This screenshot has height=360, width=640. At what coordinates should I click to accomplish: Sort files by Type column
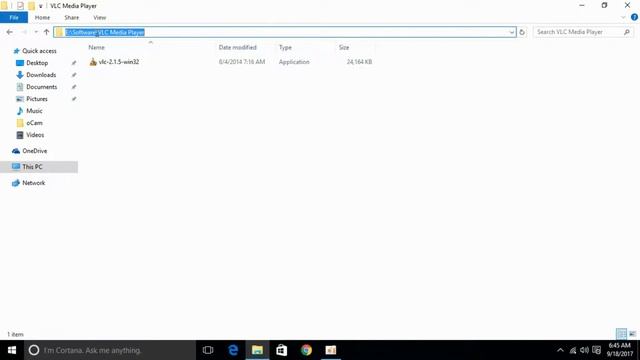click(x=285, y=47)
